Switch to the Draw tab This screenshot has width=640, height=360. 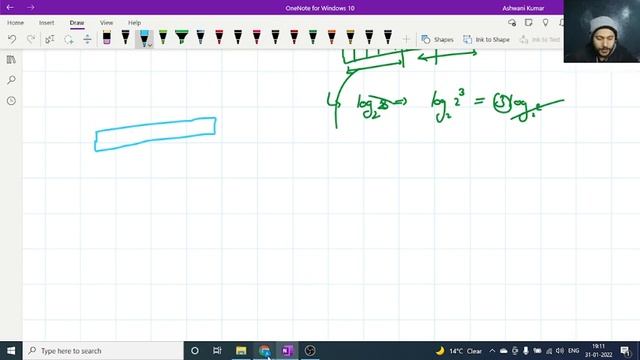(x=77, y=23)
